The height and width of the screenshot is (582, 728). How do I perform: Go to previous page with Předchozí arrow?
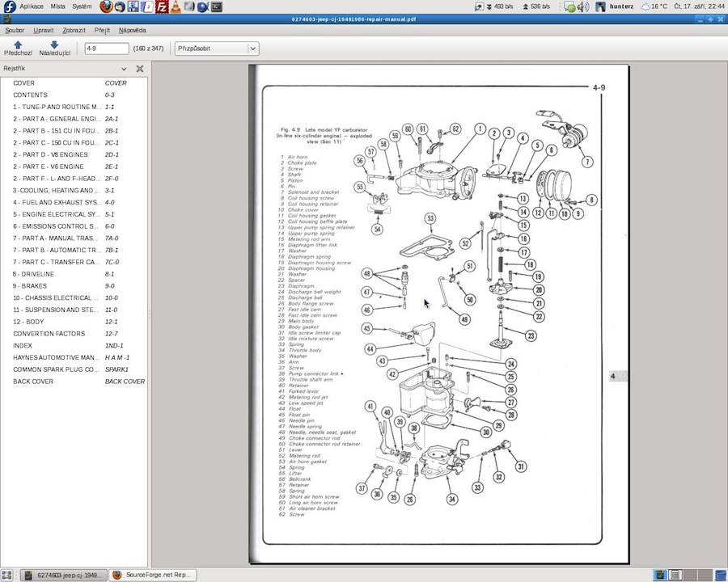[x=18, y=48]
